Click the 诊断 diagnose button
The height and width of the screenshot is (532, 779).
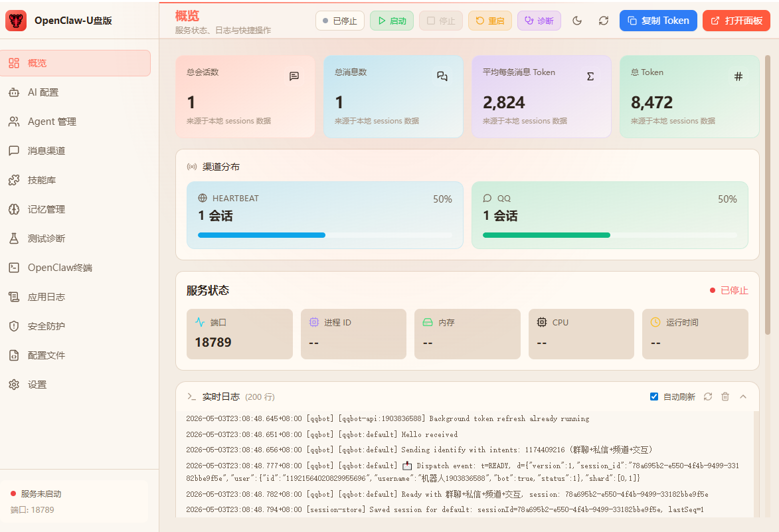click(539, 21)
